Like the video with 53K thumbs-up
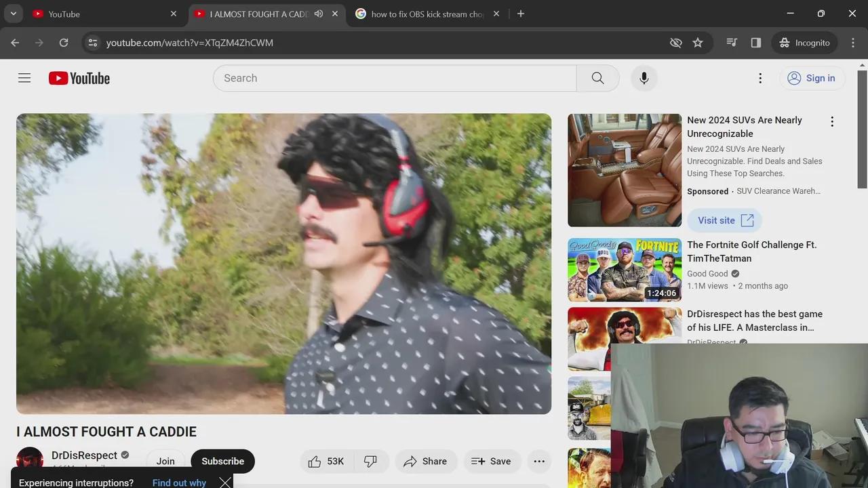 pos(326,462)
